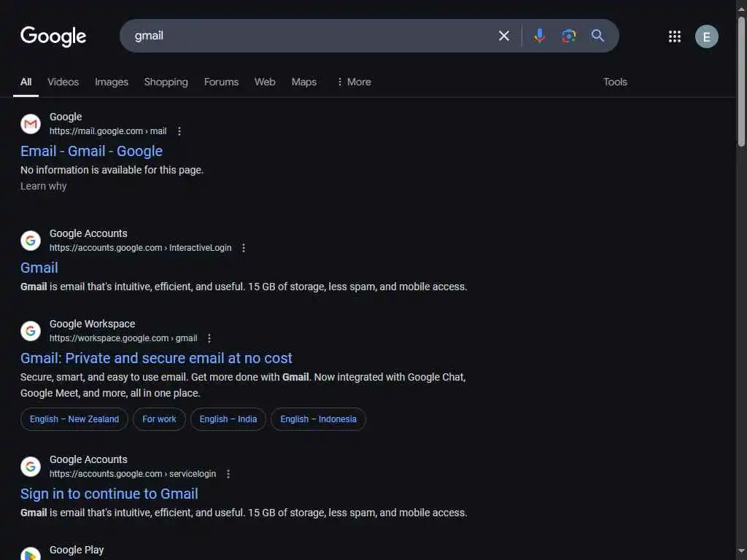Clear the search box with the X
The height and width of the screenshot is (560, 747).
tap(503, 36)
